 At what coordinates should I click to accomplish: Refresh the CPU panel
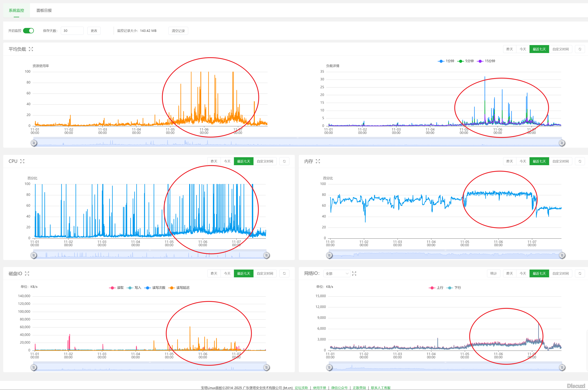[x=284, y=161]
